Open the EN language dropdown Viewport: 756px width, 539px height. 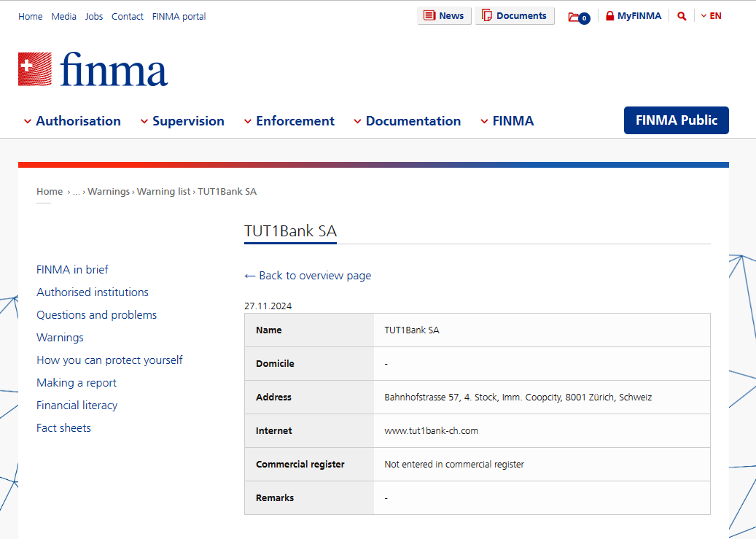711,16
